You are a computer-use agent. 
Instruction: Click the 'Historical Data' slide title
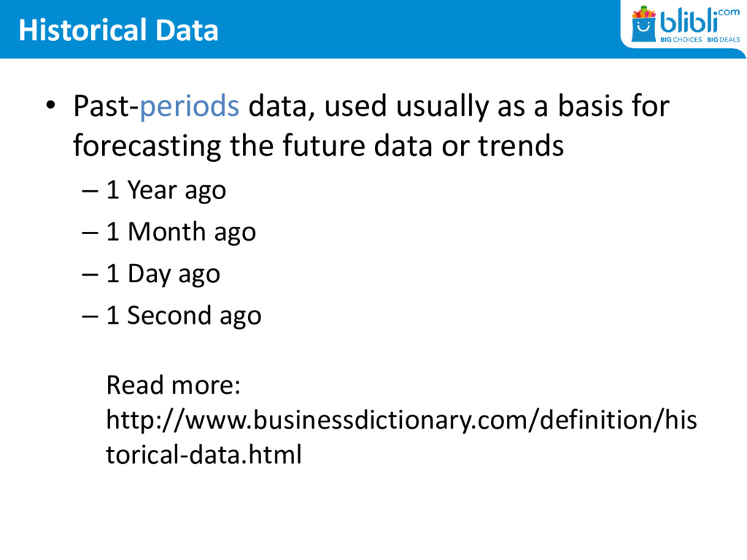point(118,29)
